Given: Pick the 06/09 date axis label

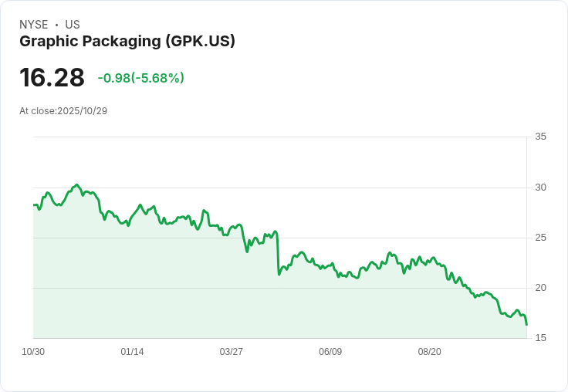Looking at the screenshot, I should (330, 352).
